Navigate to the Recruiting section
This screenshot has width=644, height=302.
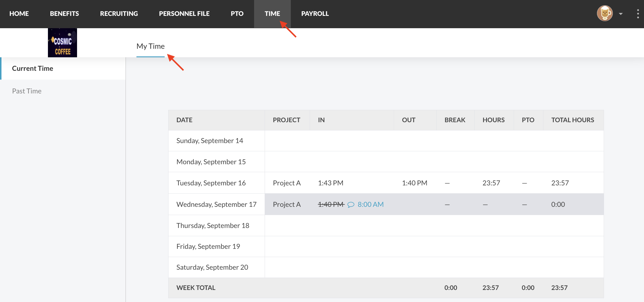click(119, 14)
